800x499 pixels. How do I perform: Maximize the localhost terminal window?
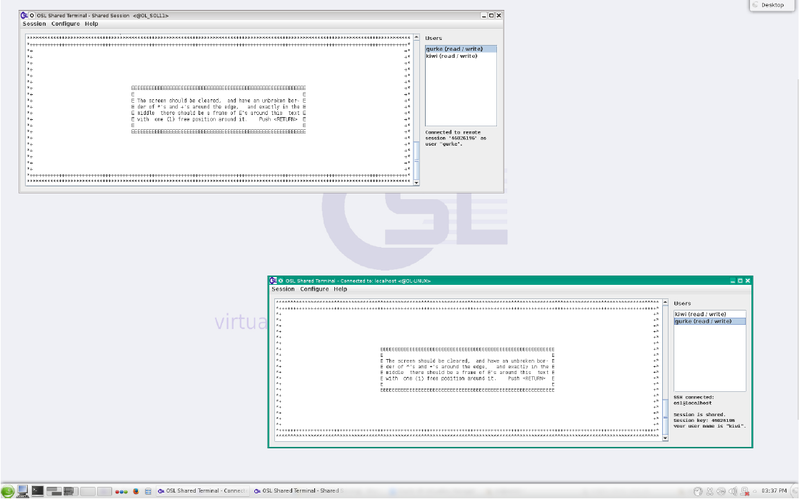tap(740, 281)
